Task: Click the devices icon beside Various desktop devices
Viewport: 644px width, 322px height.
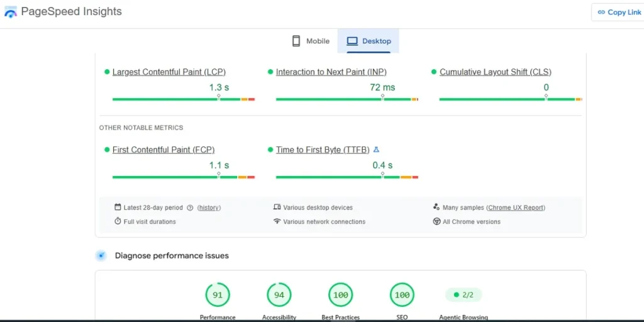Action: click(277, 208)
